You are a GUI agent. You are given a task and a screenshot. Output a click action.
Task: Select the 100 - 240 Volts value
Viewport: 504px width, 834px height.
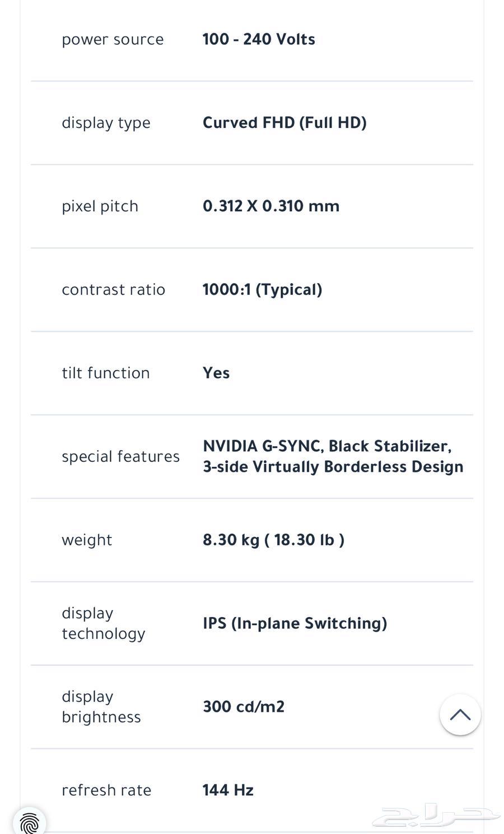tap(259, 39)
